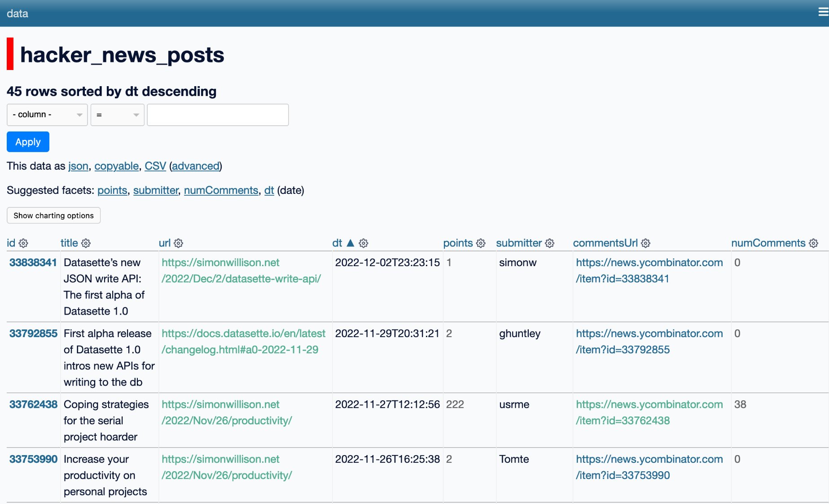Click the gear icon beside url column
The image size is (829, 504).
pos(179,243)
